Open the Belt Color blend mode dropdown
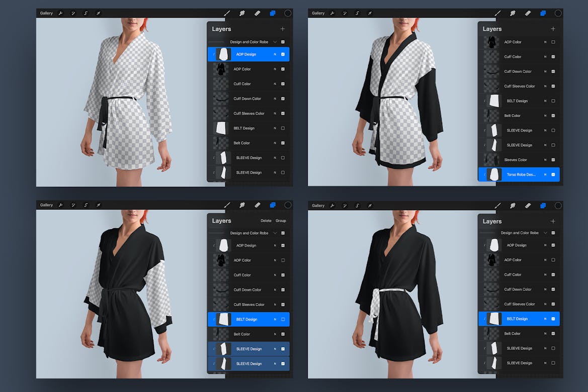This screenshot has height=392, width=588. click(275, 143)
